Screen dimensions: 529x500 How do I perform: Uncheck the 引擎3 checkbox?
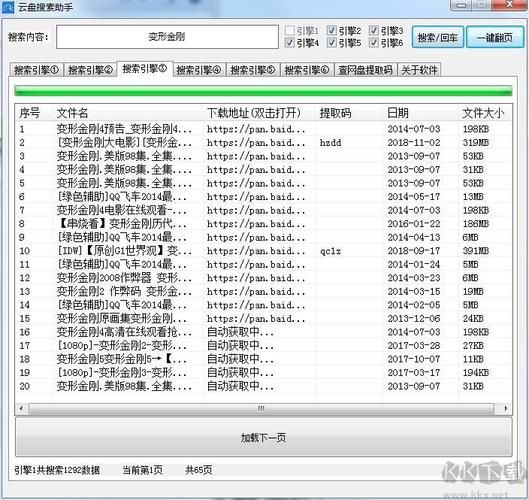coord(373,31)
